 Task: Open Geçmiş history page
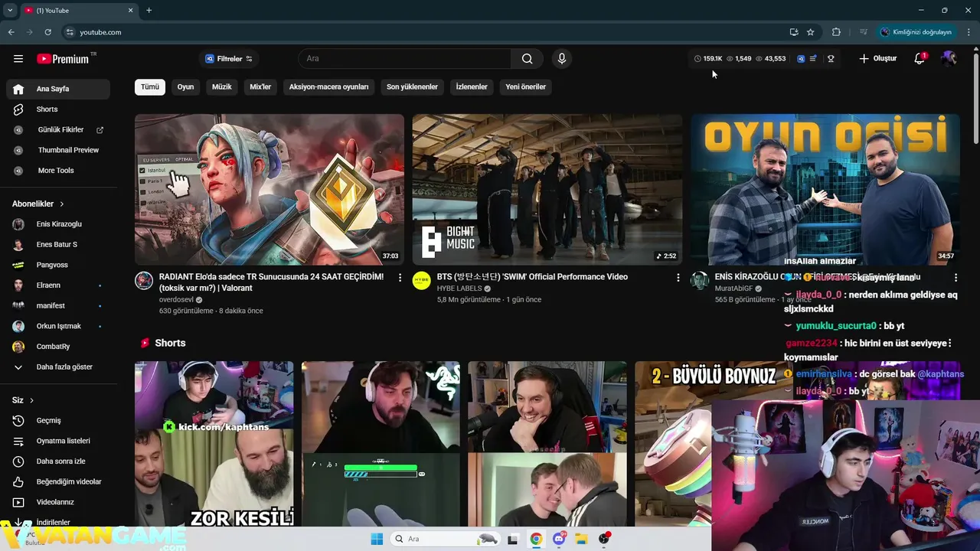[x=58, y=420]
